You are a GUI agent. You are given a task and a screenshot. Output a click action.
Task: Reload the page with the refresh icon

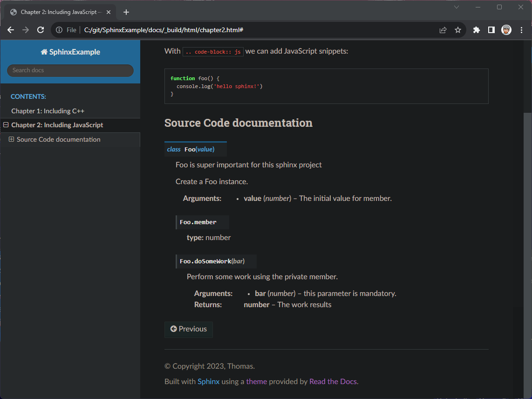[41, 30]
